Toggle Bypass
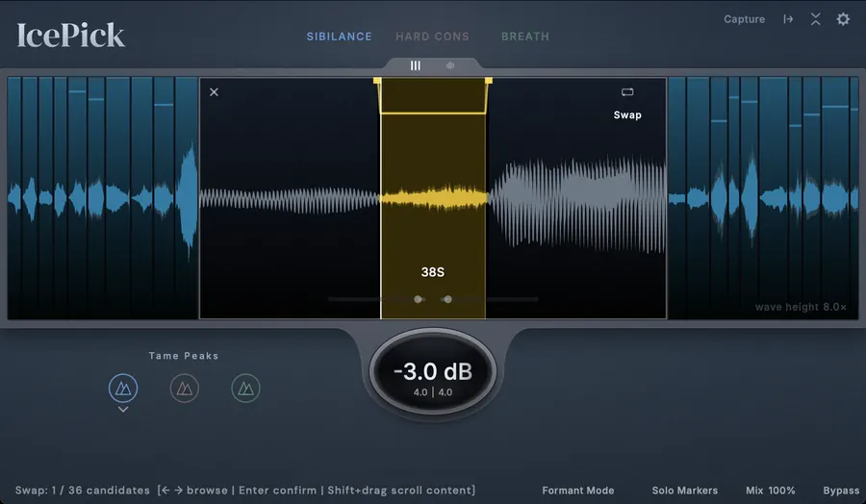Image resolution: width=866 pixels, height=504 pixels. 841,491
